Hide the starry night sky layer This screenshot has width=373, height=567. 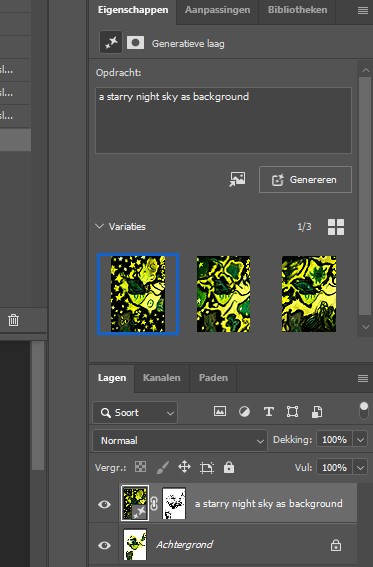pyautogui.click(x=104, y=504)
